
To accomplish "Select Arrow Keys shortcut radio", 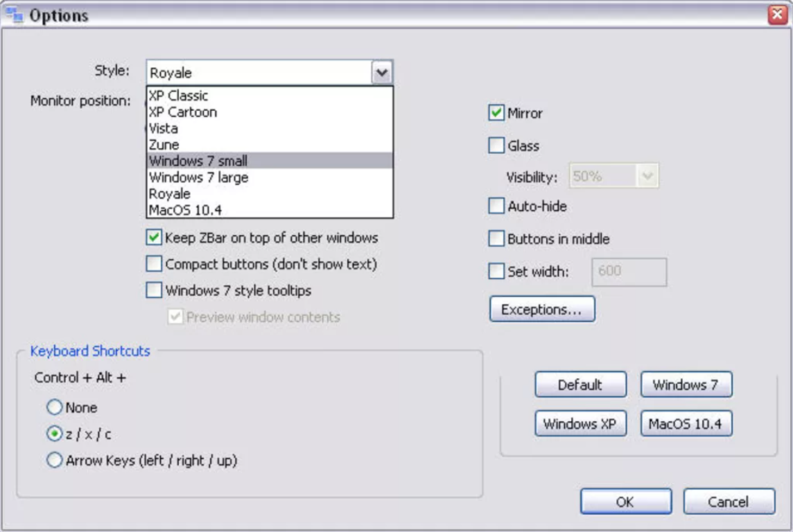I will [x=54, y=460].
